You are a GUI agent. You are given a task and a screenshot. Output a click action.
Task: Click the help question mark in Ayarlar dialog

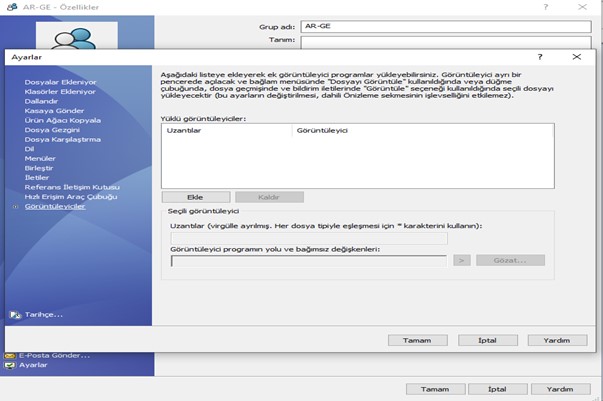tap(540, 58)
